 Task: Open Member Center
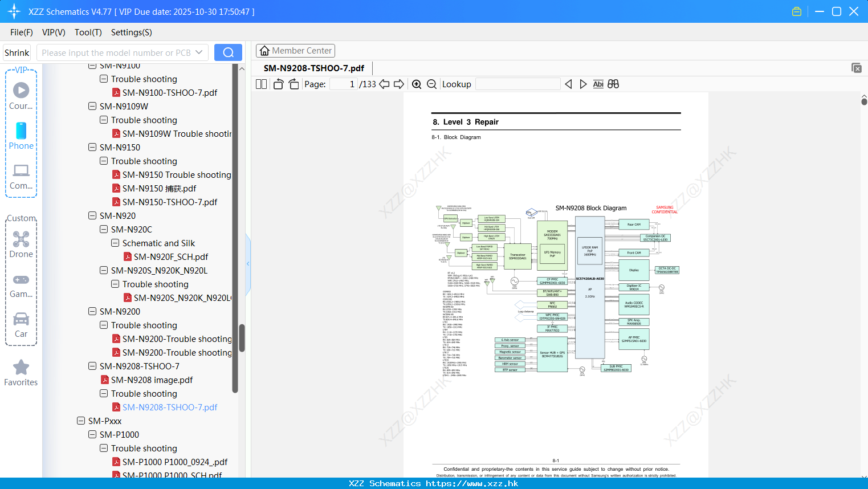[x=295, y=51]
